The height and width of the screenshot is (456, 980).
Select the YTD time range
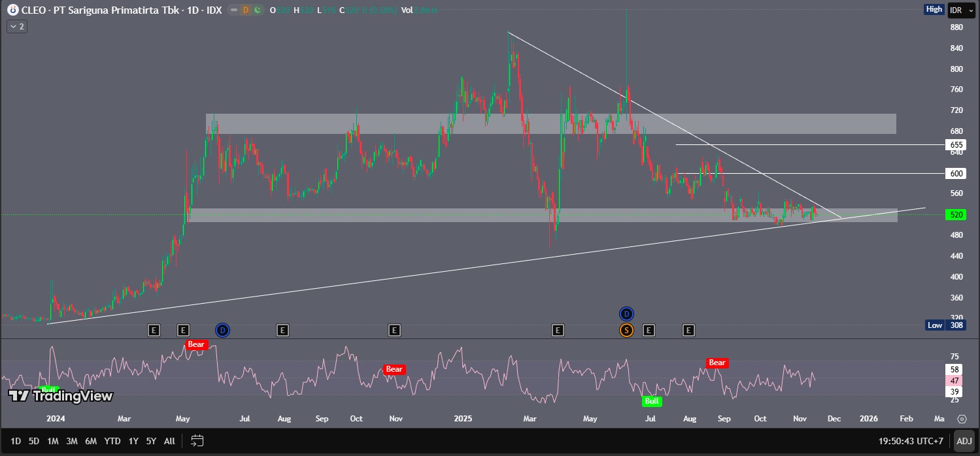[112, 441]
